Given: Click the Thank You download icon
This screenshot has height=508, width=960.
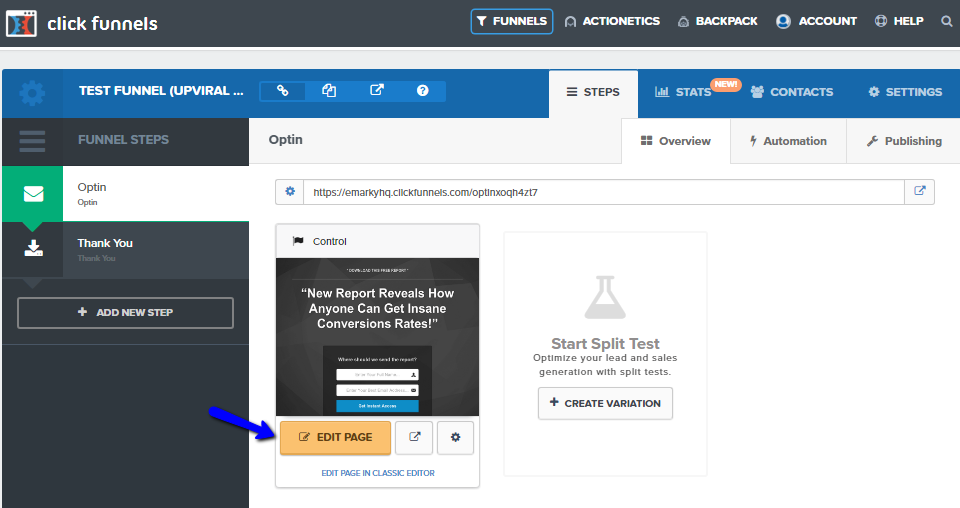Looking at the screenshot, I should coord(33,248).
